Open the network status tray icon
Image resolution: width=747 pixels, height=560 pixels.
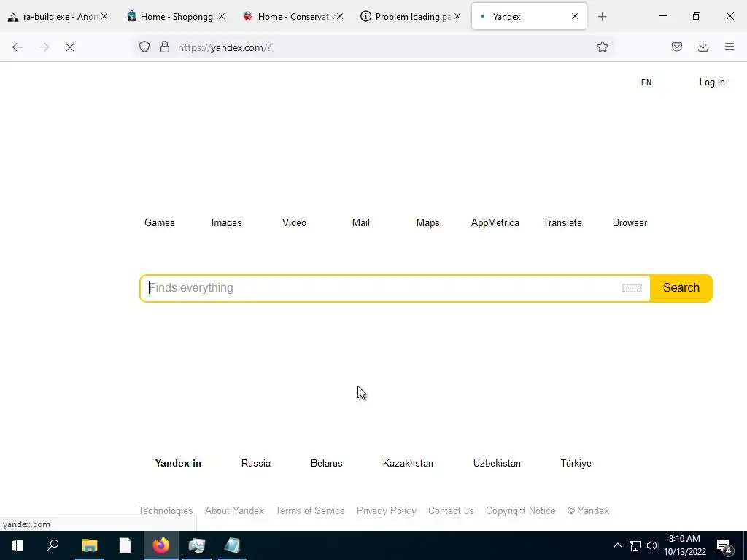pyautogui.click(x=635, y=545)
